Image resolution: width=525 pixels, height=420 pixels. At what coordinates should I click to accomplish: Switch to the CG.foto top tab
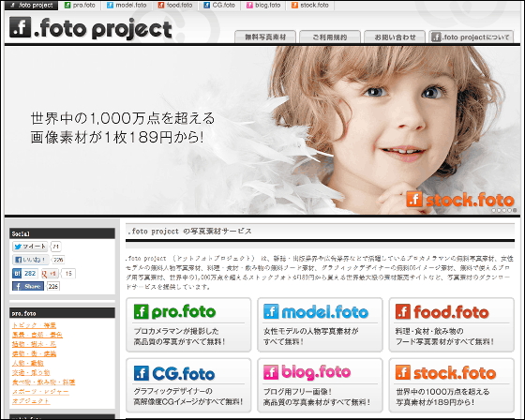click(219, 6)
